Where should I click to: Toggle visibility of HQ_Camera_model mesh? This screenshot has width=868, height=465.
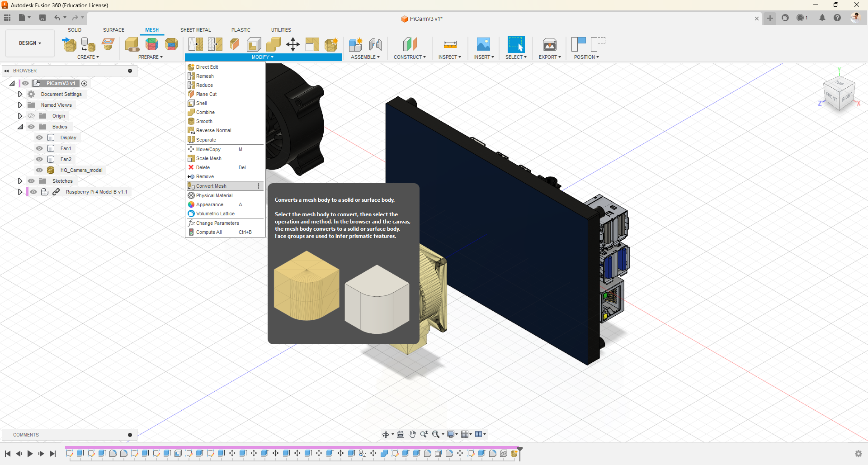(x=39, y=170)
